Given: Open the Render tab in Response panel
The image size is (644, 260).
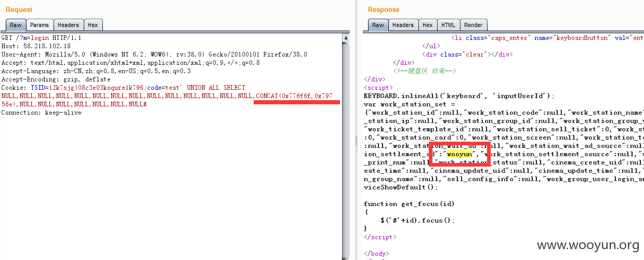Looking at the screenshot, I should click(x=473, y=25).
